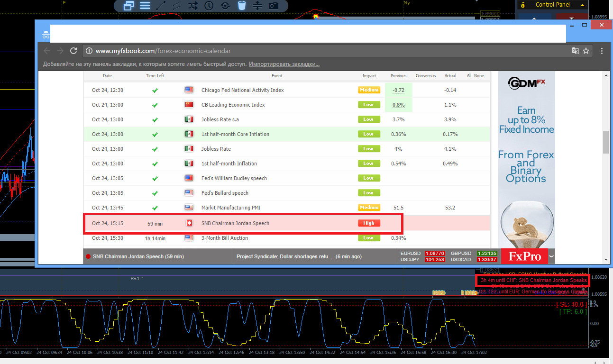613x364 pixels.
Task: Select the trend line tool
Action: pyautogui.click(x=161, y=6)
